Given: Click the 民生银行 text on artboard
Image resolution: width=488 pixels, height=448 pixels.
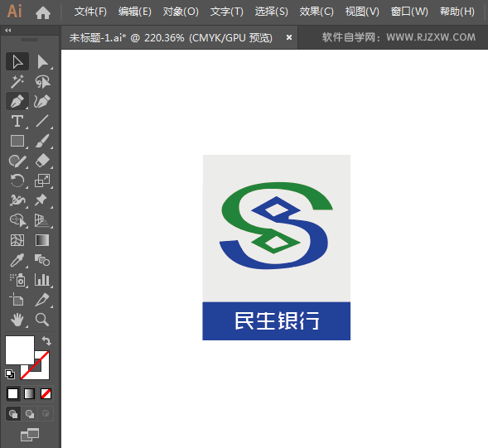Looking at the screenshot, I should point(277,320).
